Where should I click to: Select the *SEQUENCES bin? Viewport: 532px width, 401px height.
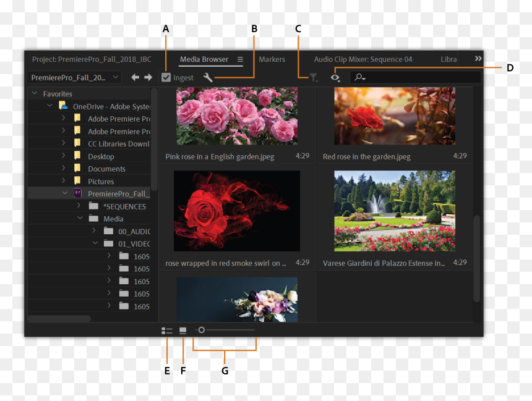coord(124,206)
